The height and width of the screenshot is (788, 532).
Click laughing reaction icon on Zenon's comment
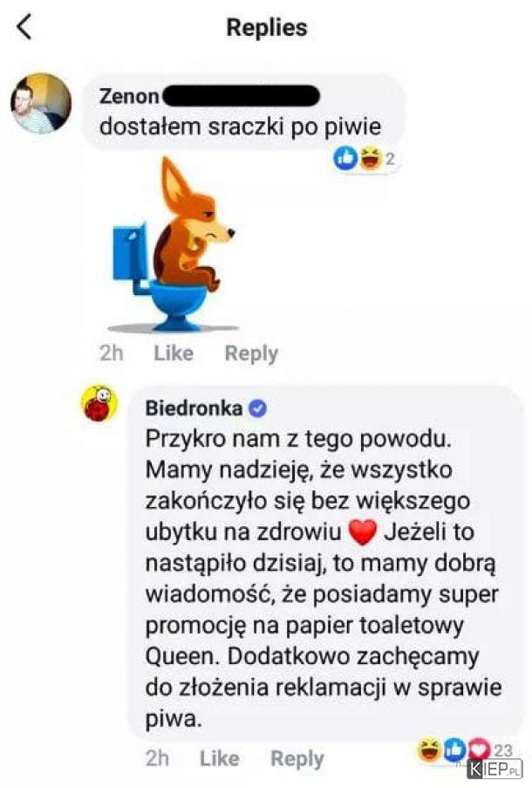tap(369, 159)
